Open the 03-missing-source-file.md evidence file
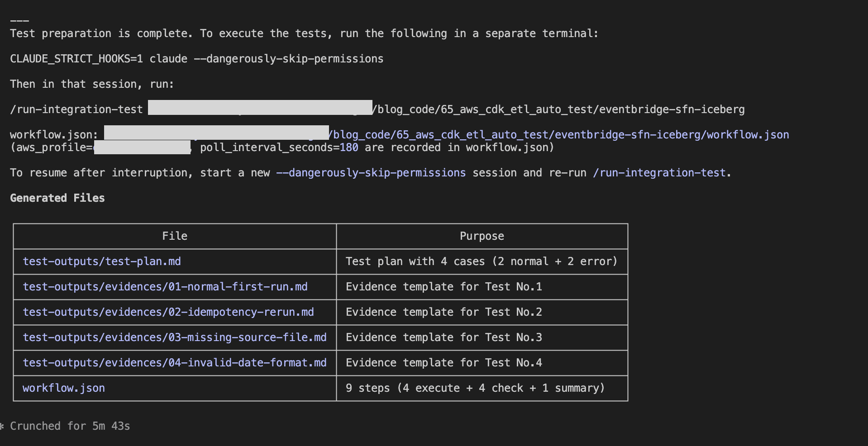 click(x=174, y=337)
